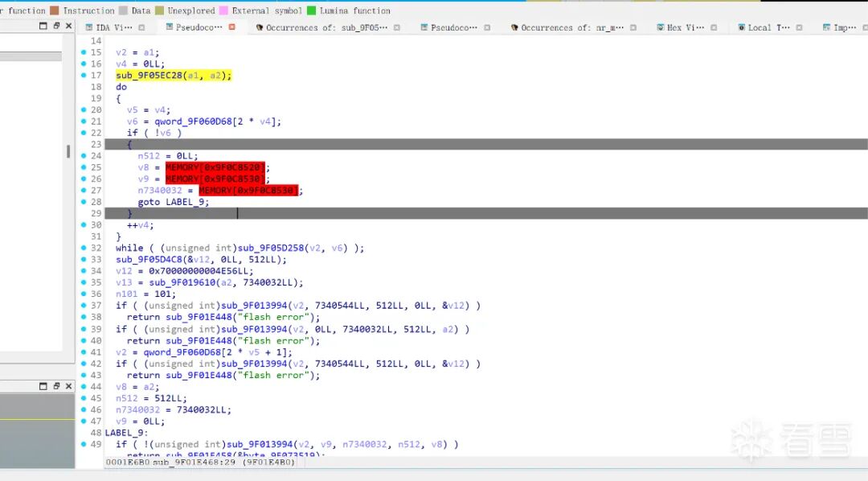Click function sub_9F019610 on line 35

182,282
